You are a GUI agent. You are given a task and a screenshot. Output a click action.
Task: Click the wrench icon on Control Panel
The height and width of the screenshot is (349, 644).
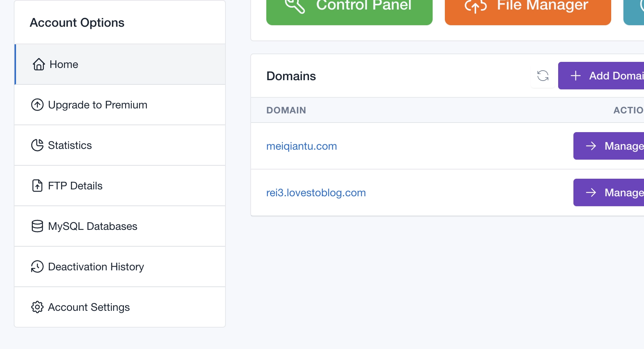click(295, 5)
